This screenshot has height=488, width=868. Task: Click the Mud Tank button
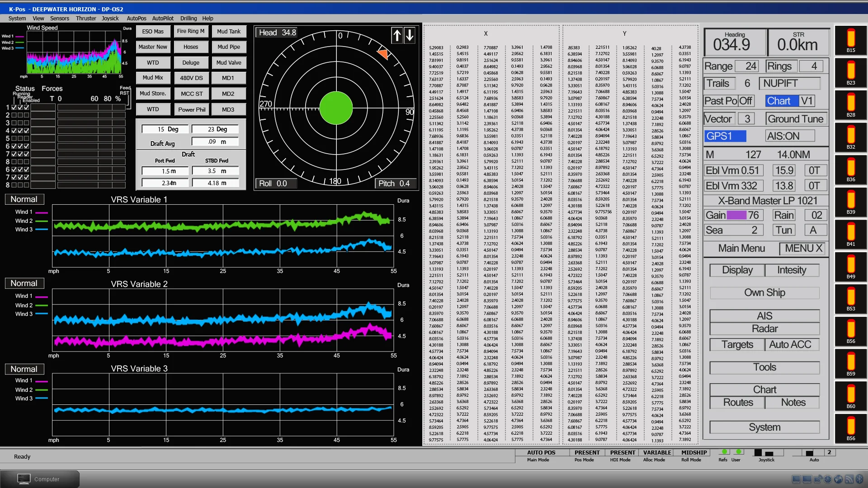point(229,32)
